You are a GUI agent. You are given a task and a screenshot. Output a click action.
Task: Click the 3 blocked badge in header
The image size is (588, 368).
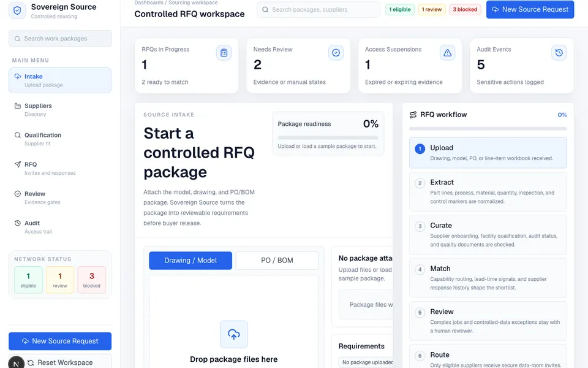click(x=465, y=9)
